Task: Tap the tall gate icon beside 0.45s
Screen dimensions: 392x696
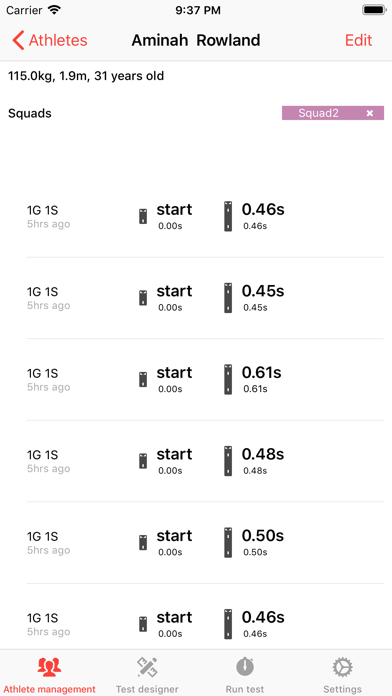Action: pyautogui.click(x=228, y=298)
